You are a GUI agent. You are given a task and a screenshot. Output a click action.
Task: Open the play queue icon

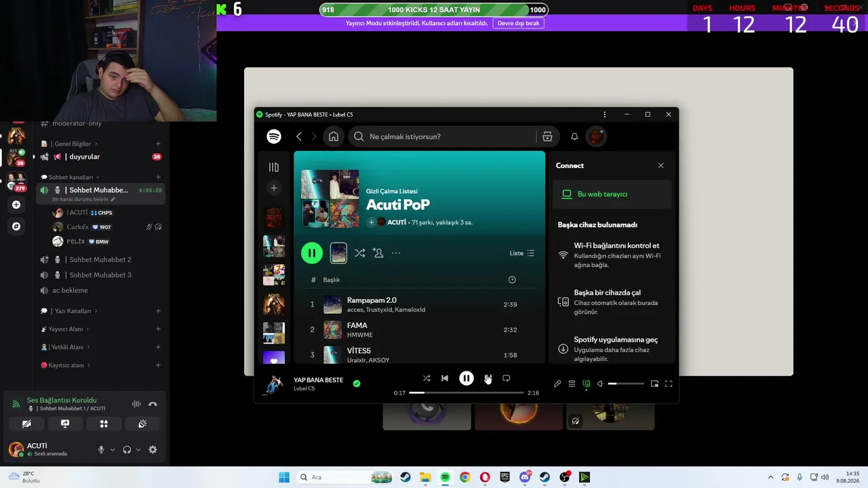[x=572, y=384]
